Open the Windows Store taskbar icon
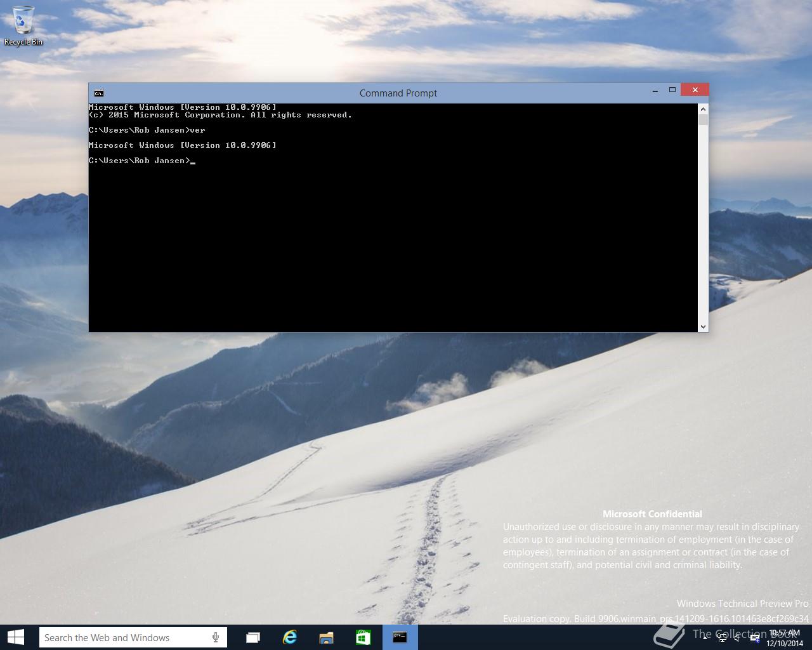 click(363, 637)
